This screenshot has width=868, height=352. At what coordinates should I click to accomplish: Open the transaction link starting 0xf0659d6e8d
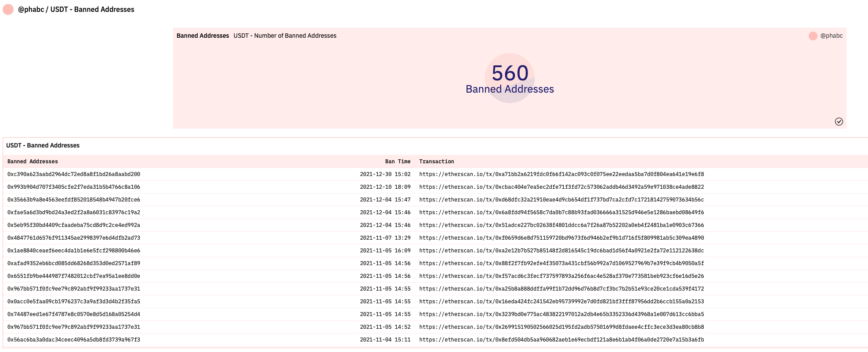(561, 238)
